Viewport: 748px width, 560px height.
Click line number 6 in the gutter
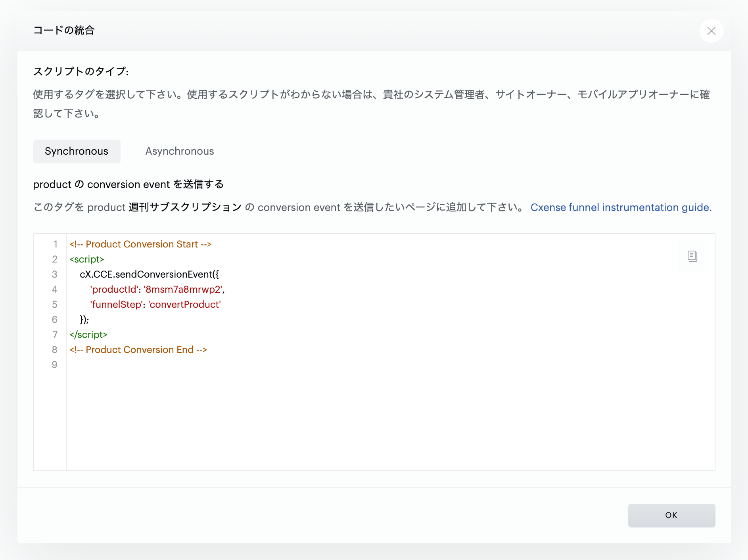click(55, 320)
